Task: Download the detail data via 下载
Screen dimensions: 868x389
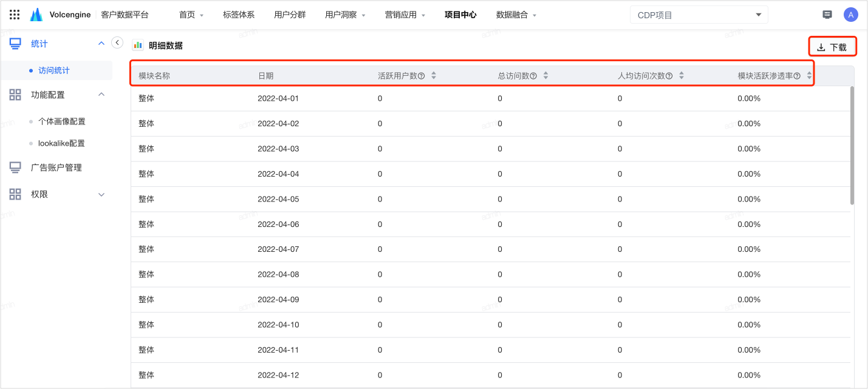Action: tap(832, 47)
